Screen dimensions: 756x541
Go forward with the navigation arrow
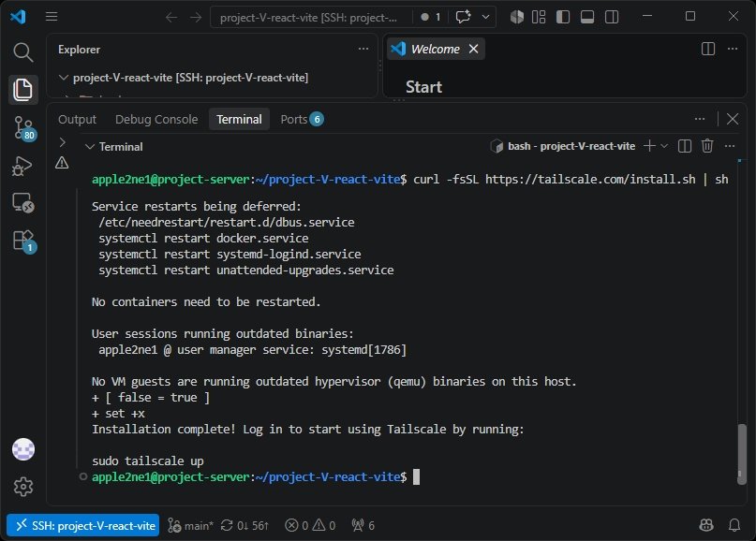click(x=196, y=18)
